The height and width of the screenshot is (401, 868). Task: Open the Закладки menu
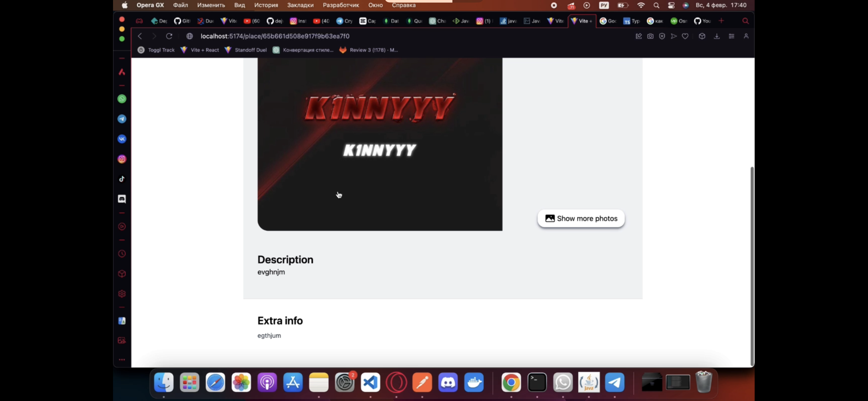[x=300, y=5]
